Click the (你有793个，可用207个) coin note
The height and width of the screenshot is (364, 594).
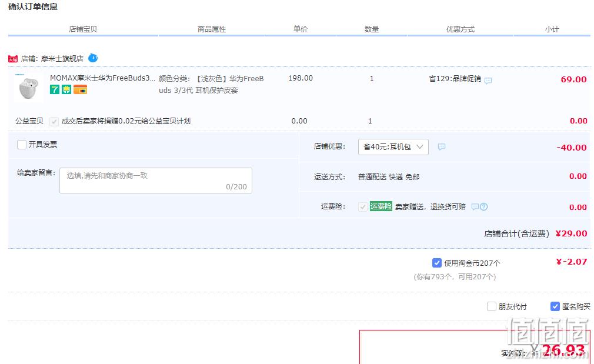[x=455, y=276]
